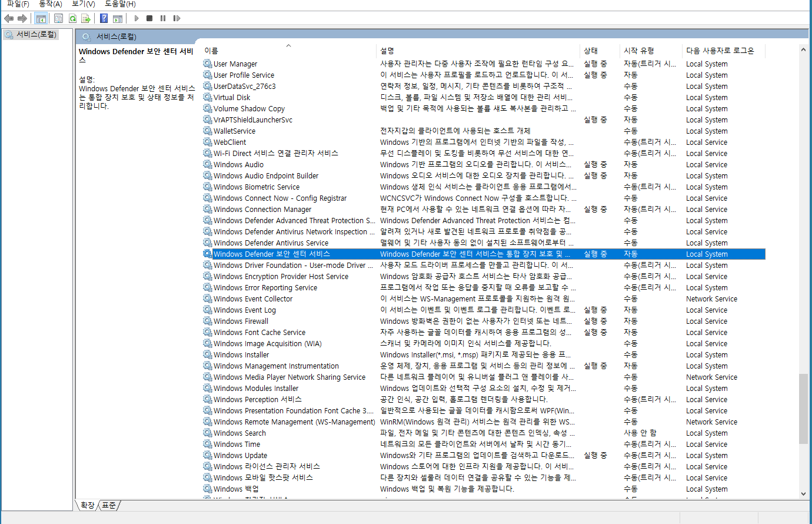
Task: Click the gear icon beside Windows Update
Action: pyautogui.click(x=208, y=455)
